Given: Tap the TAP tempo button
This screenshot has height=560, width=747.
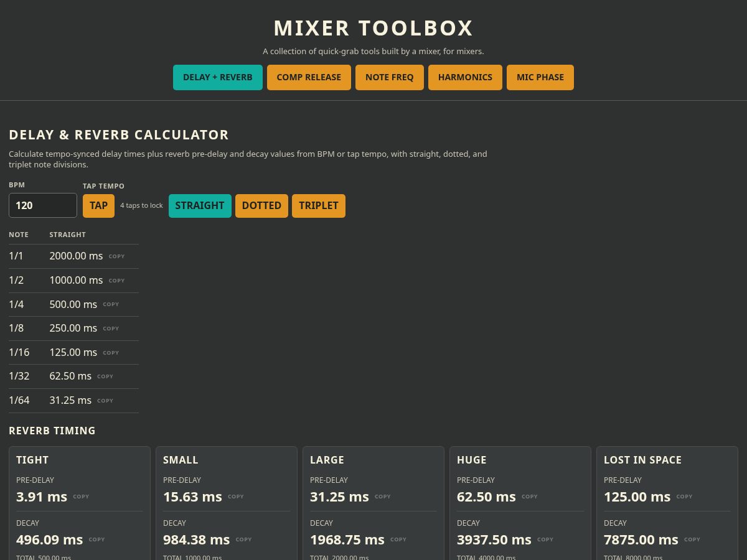Looking at the screenshot, I should click(98, 205).
